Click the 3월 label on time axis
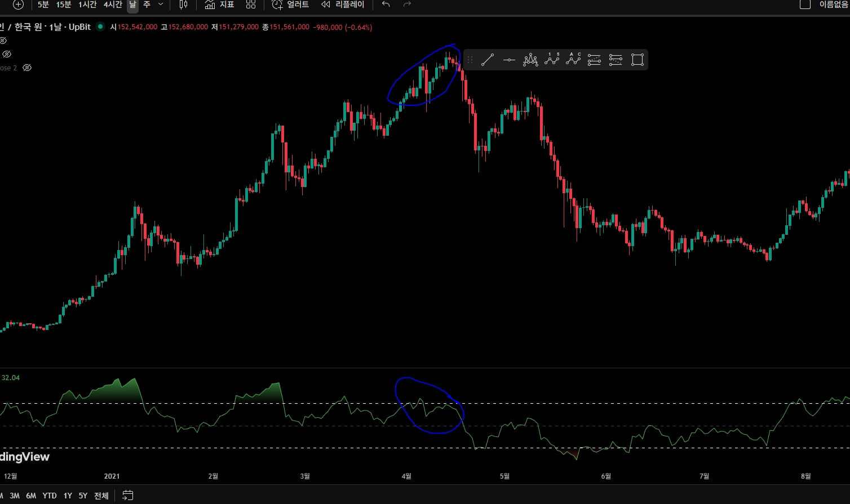The height and width of the screenshot is (504, 850). click(x=305, y=476)
